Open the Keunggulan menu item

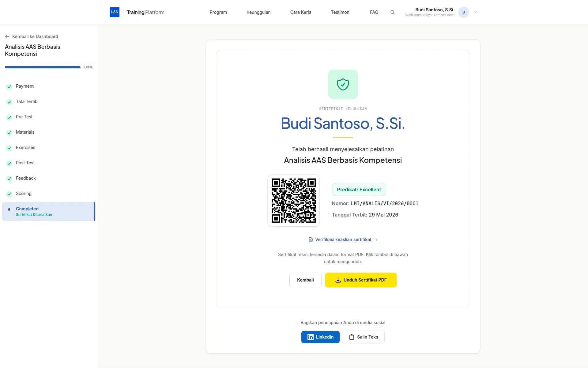(258, 12)
